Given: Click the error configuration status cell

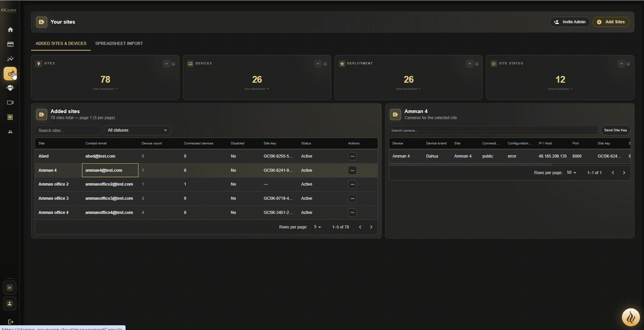Looking at the screenshot, I should click(512, 156).
